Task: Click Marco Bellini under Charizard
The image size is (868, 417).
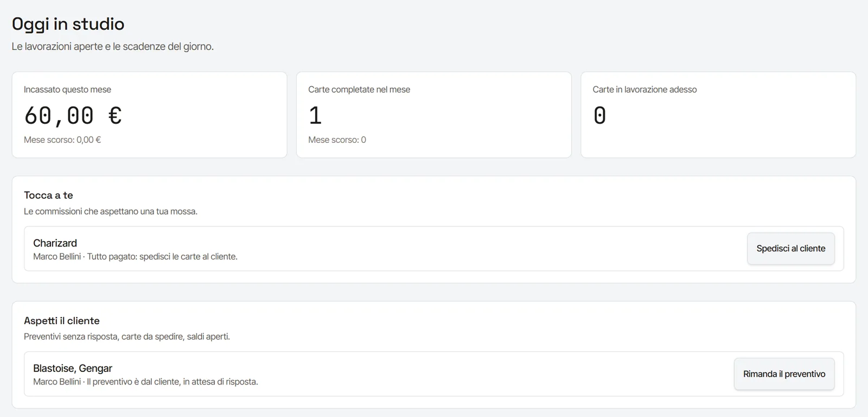Action: (x=57, y=256)
